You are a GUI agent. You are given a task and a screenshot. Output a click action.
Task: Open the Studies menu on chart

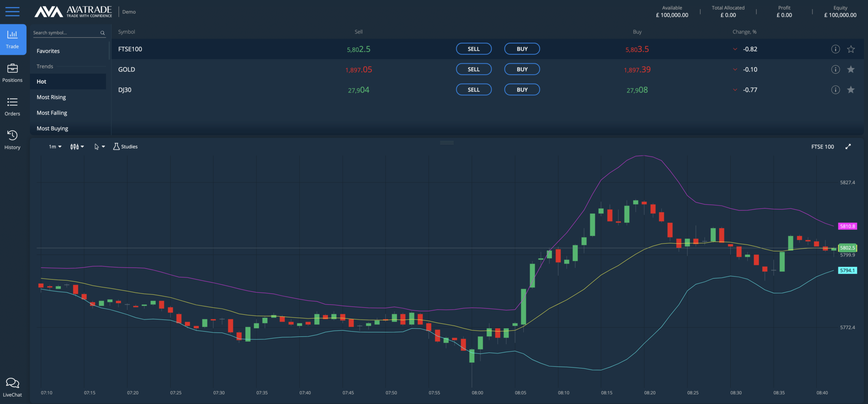coord(125,147)
